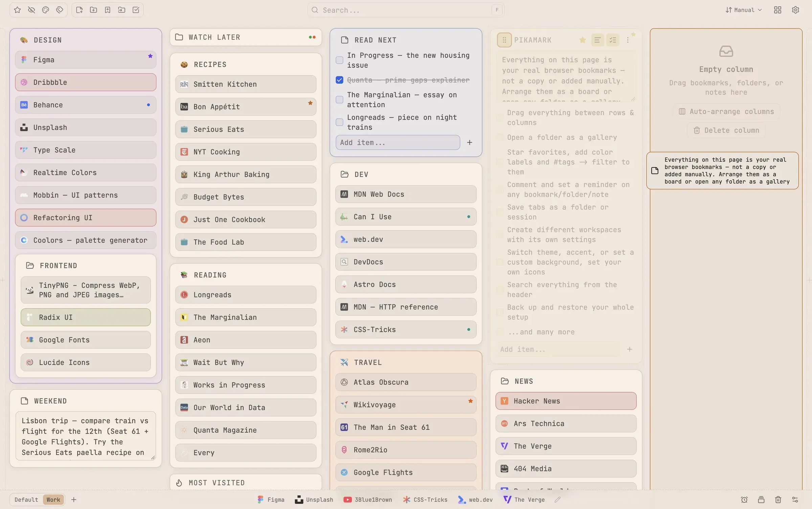
Task: Open the layout grid icon at top right
Action: pyautogui.click(x=777, y=10)
